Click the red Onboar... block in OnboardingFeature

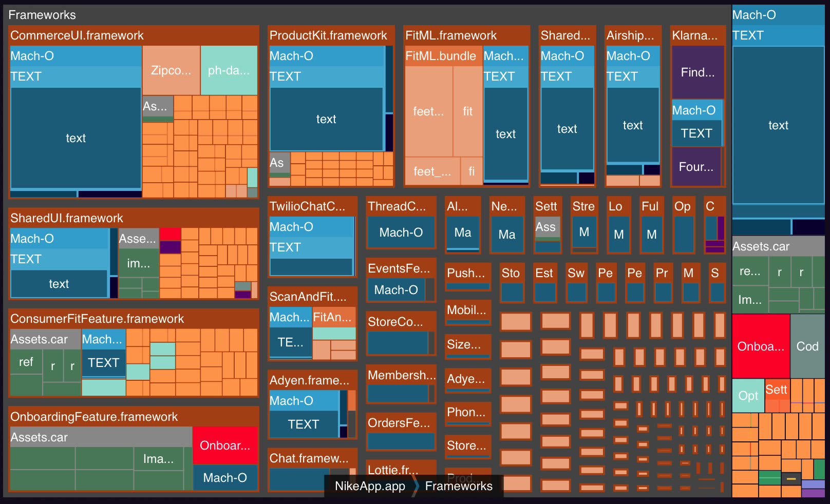[225, 445]
